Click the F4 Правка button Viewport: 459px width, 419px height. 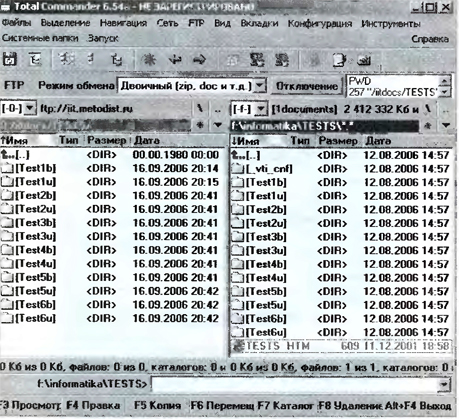click(x=93, y=405)
